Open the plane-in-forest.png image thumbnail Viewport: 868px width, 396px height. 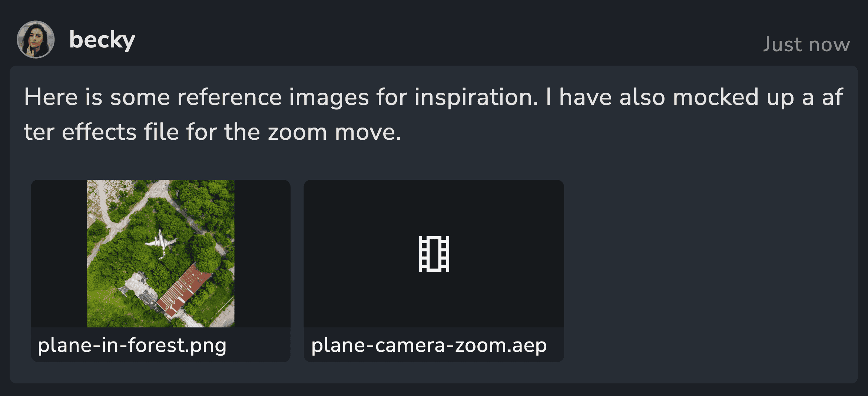click(160, 254)
